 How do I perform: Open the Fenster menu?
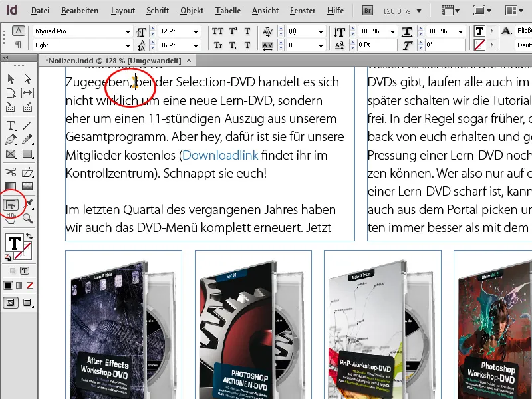pyautogui.click(x=303, y=11)
